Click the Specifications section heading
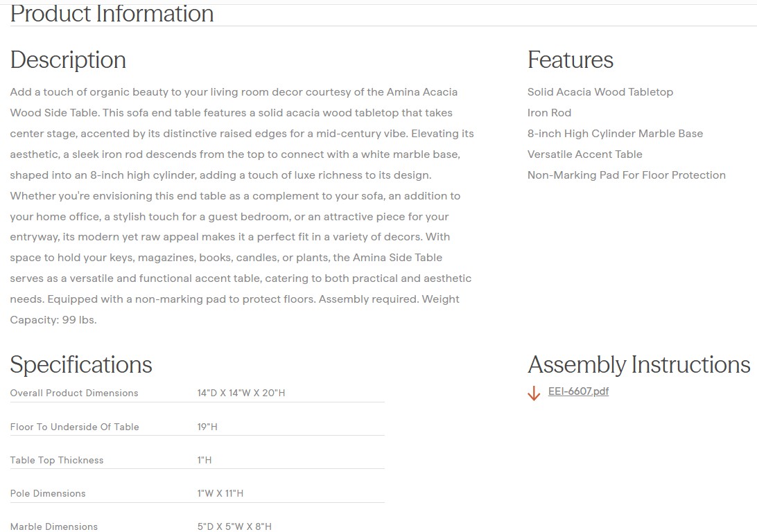This screenshot has height=532, width=757. point(81,364)
